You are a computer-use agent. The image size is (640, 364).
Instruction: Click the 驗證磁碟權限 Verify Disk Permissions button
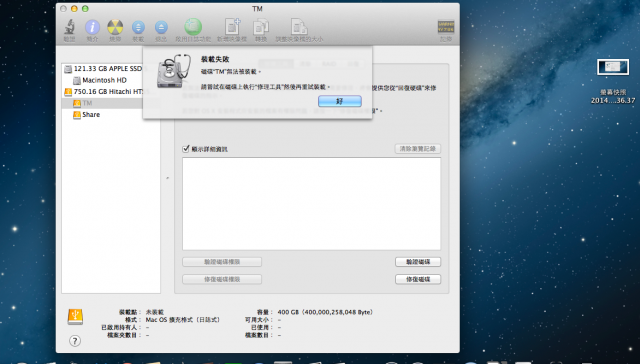pyautogui.click(x=222, y=262)
